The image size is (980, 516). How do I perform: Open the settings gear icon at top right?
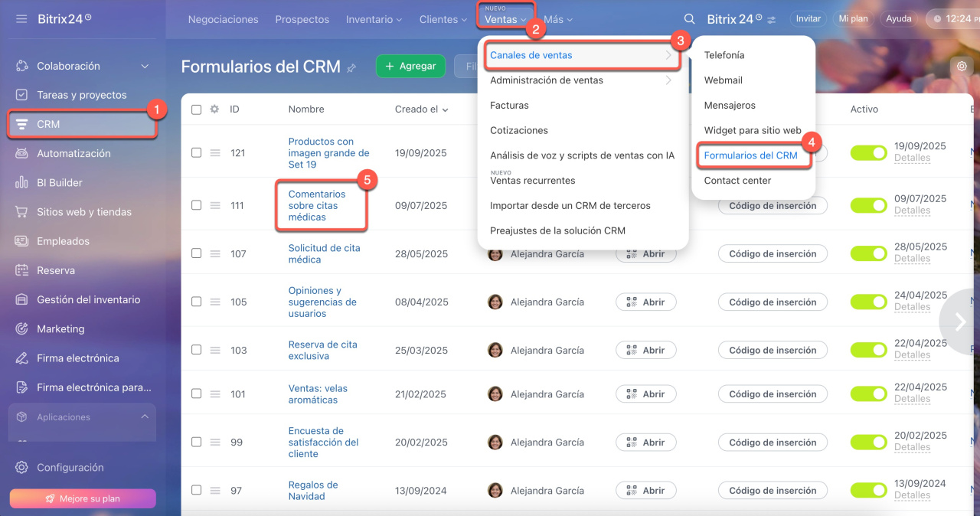(x=962, y=67)
